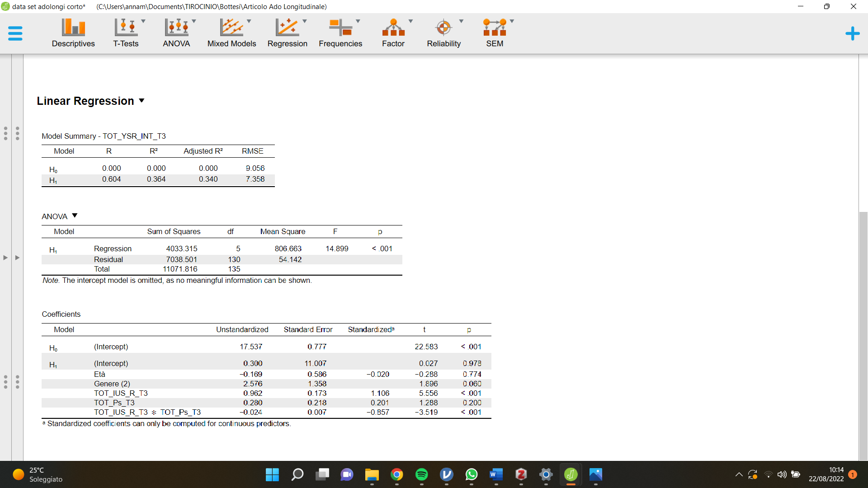Open Microsoft Word from the taskbar
The width and height of the screenshot is (868, 488).
[x=496, y=474]
